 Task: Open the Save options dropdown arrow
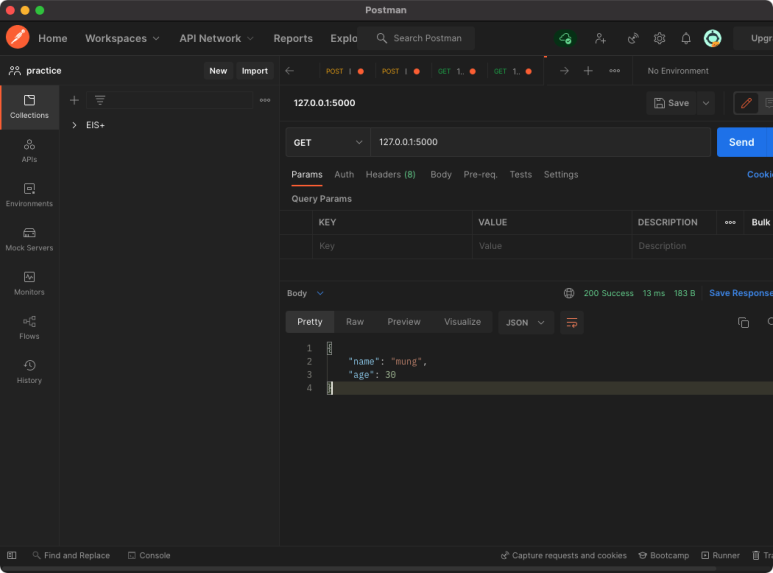[706, 103]
